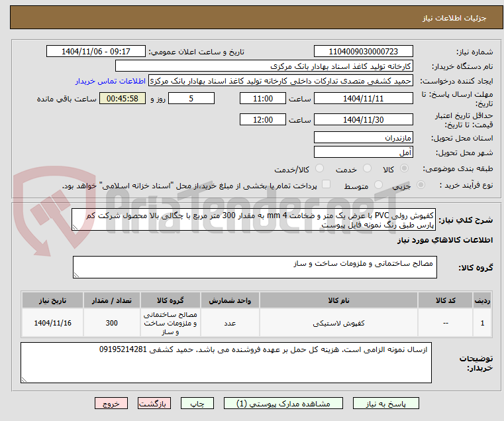Click the resize handle of توضیحات خریدار box
The width and height of the screenshot is (504, 421).
tap(24, 380)
